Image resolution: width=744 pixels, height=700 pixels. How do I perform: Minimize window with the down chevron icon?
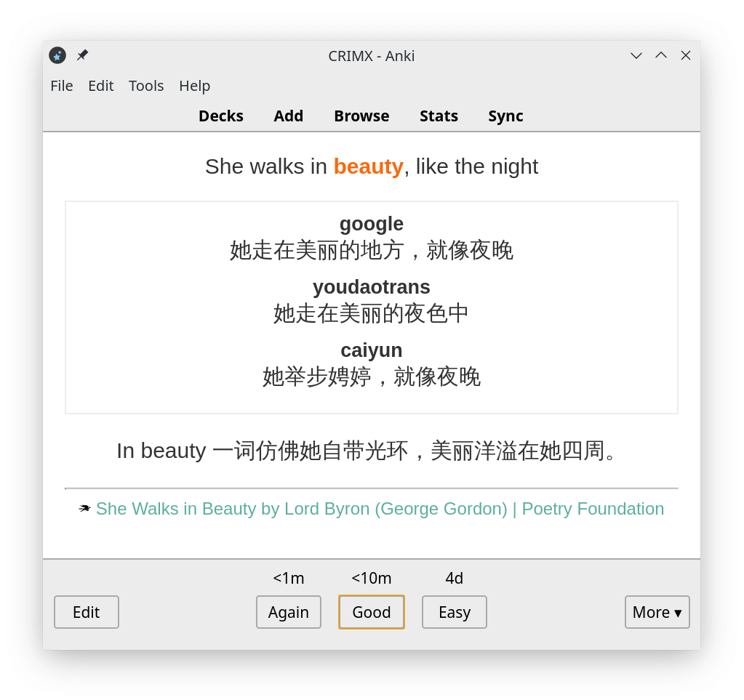636,55
